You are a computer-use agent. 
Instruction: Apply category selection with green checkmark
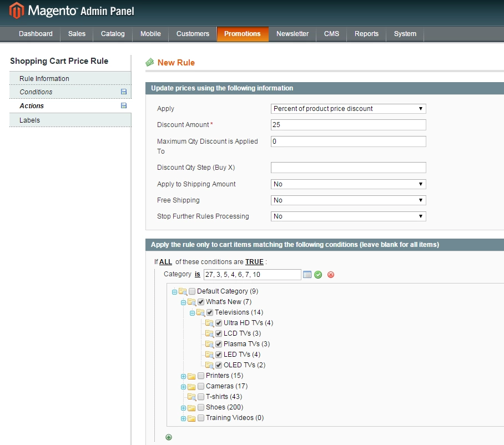(x=318, y=275)
